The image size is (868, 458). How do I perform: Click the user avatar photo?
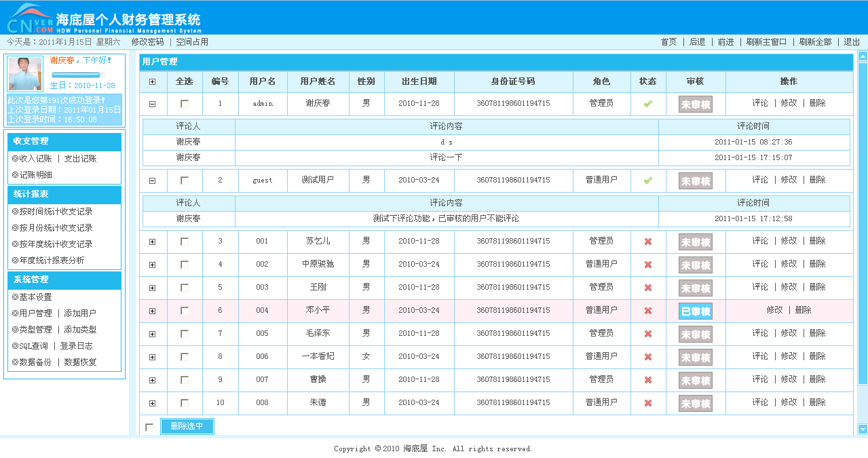pyautogui.click(x=26, y=73)
